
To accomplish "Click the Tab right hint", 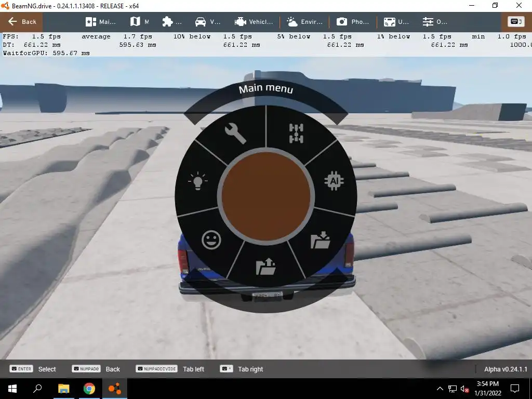I will pos(242,369).
